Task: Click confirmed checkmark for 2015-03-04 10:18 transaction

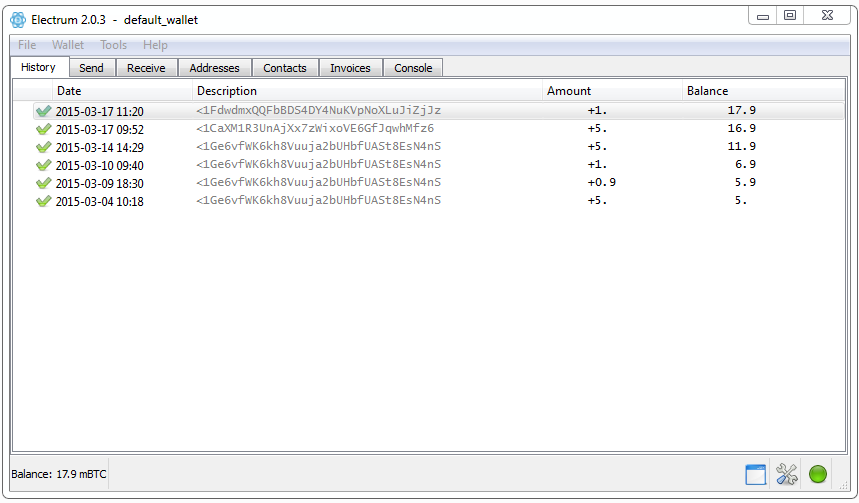Action: pos(43,201)
